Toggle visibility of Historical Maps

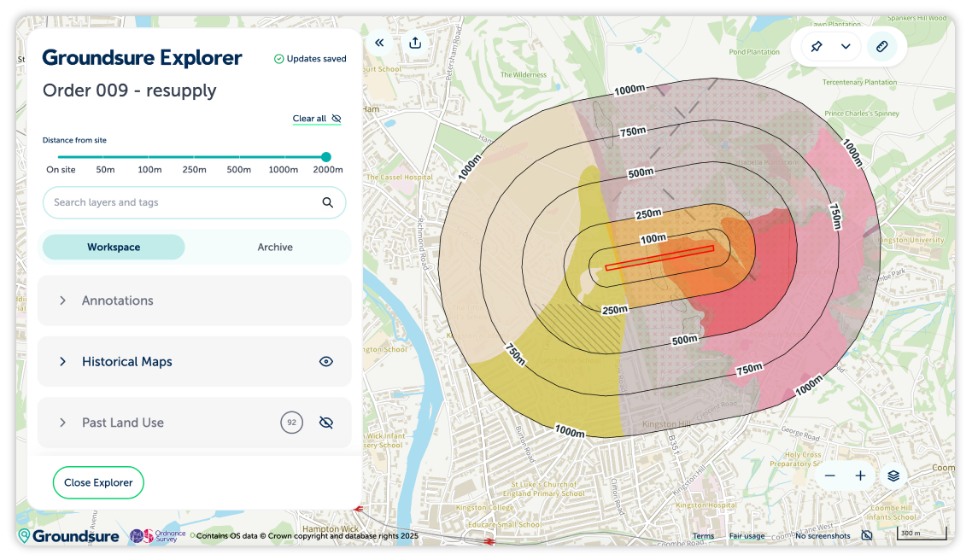point(325,361)
